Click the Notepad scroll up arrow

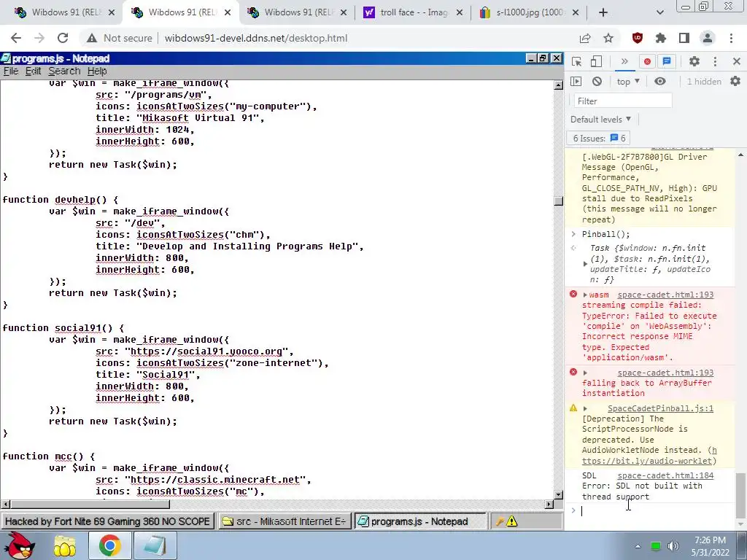click(x=558, y=85)
